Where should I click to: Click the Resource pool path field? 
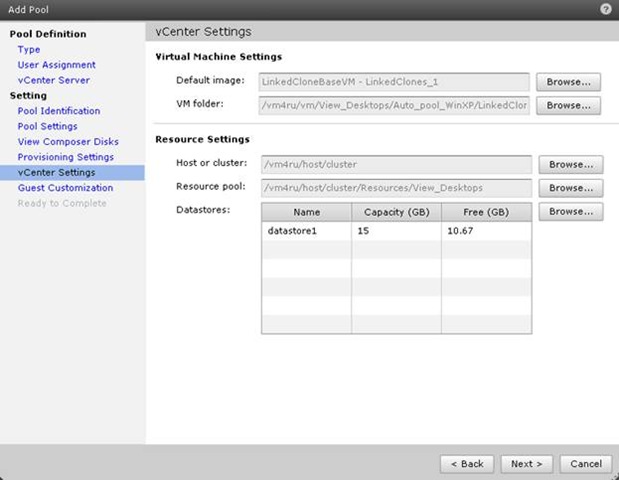[x=396, y=188]
